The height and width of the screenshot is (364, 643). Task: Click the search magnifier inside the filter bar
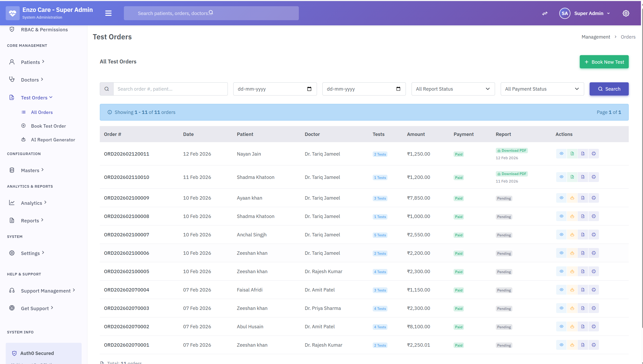[x=107, y=89]
